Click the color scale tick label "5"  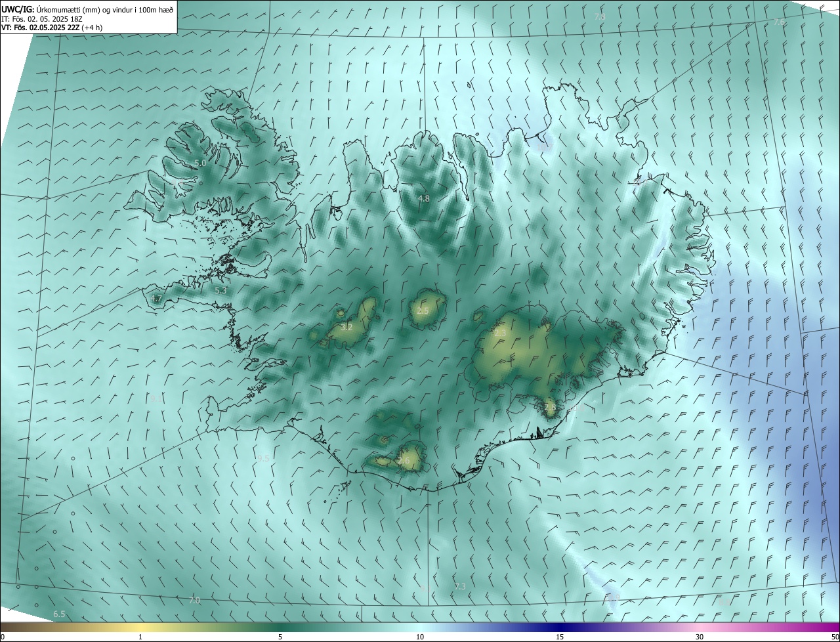click(x=280, y=637)
